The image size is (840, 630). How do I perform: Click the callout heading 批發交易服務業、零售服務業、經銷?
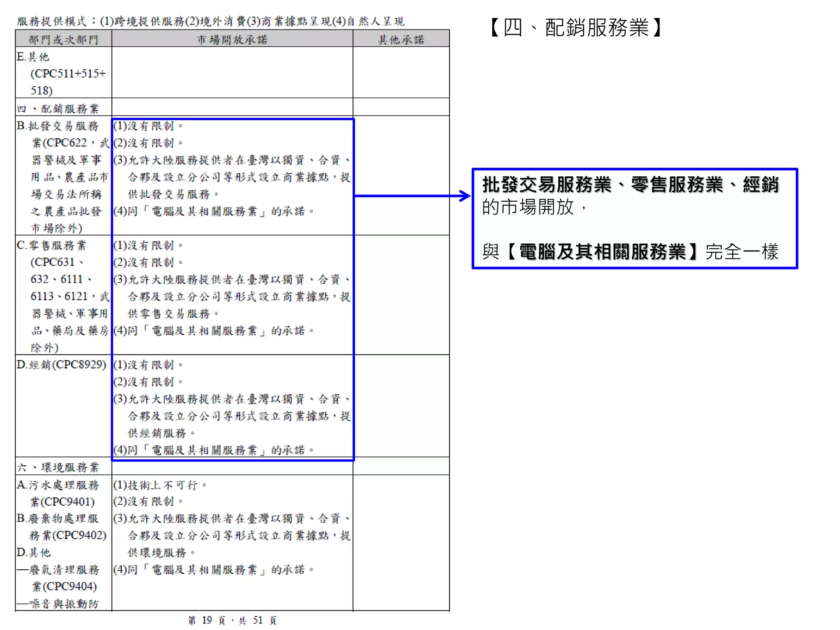(x=630, y=184)
